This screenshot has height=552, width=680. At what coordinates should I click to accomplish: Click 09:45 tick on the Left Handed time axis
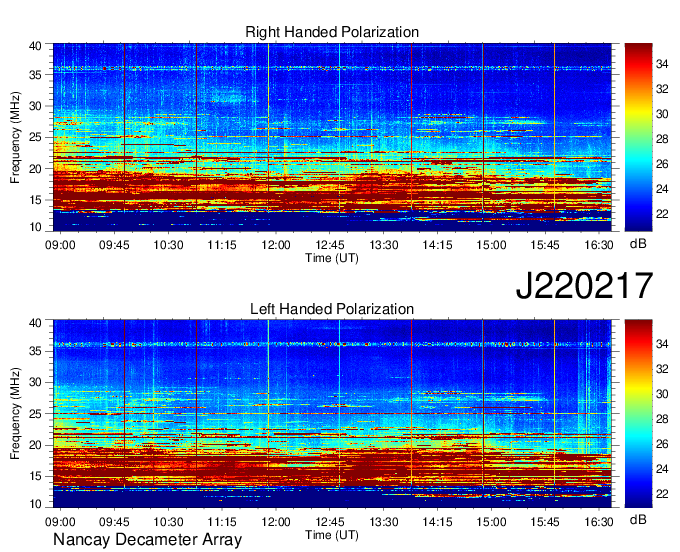pos(114,522)
